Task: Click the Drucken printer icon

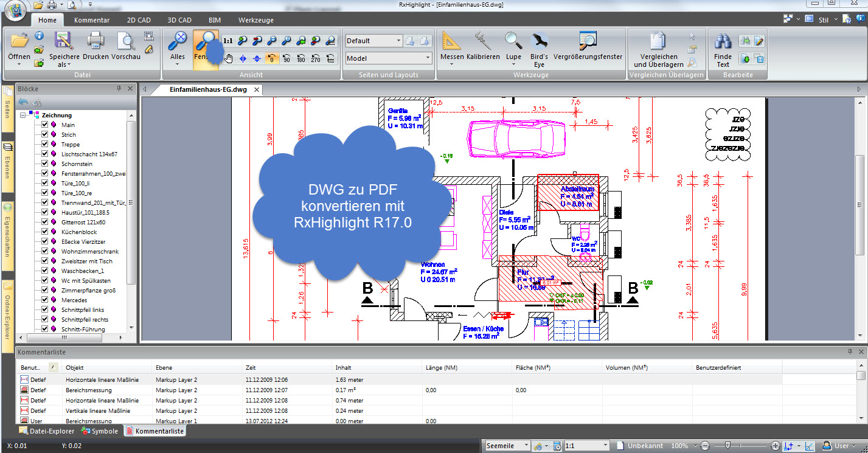Action: pos(95,42)
